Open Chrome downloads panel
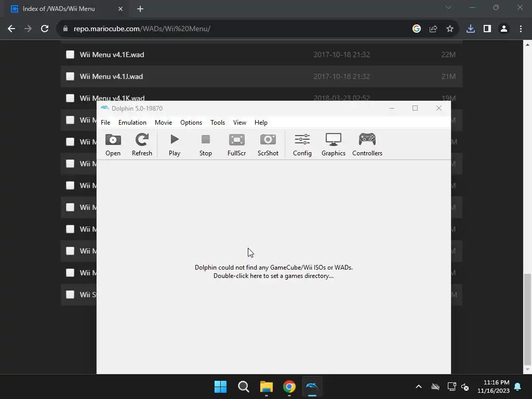The image size is (532, 399). (471, 29)
